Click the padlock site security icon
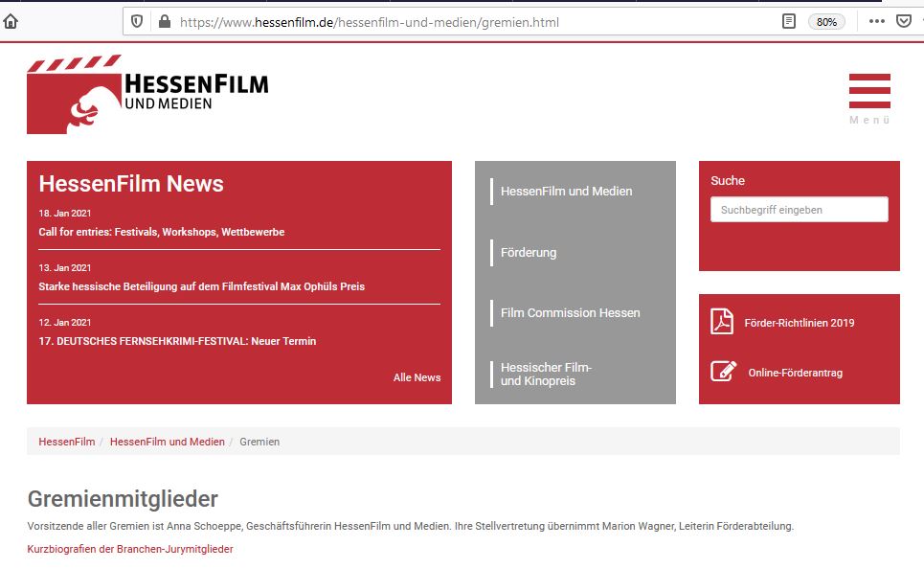This screenshot has height=569, width=924. (163, 21)
